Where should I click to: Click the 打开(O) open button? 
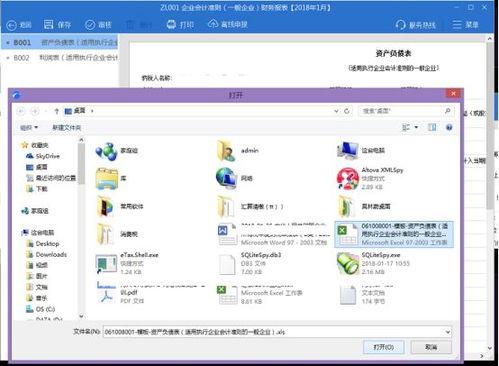(x=384, y=347)
